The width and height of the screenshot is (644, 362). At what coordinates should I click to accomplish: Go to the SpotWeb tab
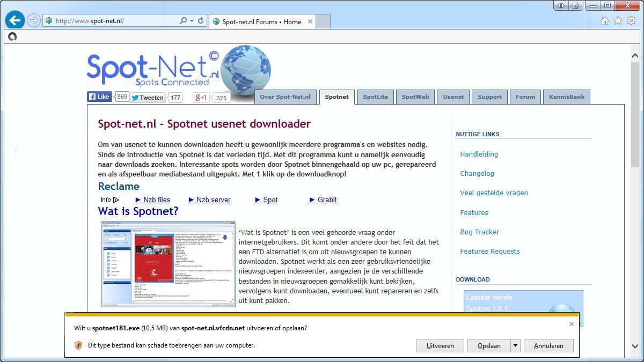coord(415,97)
